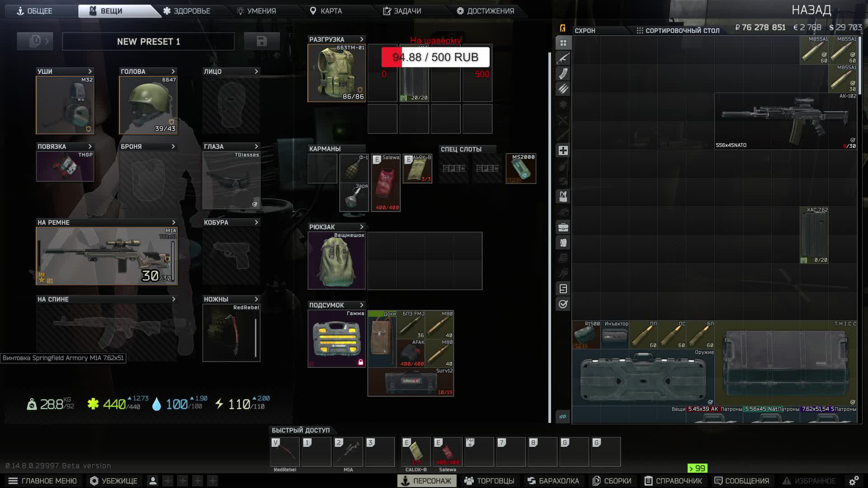Switch to the ЗДОРОВЬЕ tab
868x488 pixels.
click(x=191, y=11)
